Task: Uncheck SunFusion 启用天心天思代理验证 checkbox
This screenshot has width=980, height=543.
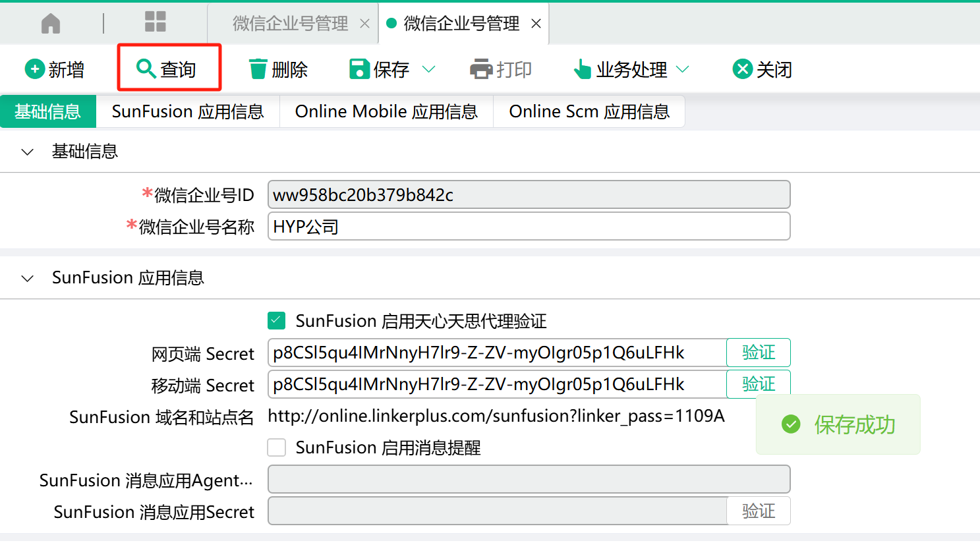Action: [277, 321]
